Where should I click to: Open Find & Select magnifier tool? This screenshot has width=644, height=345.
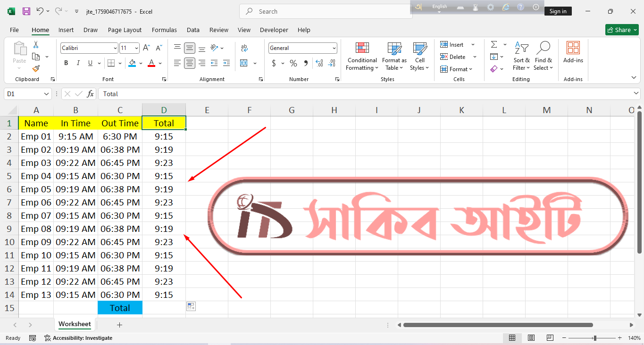543,48
